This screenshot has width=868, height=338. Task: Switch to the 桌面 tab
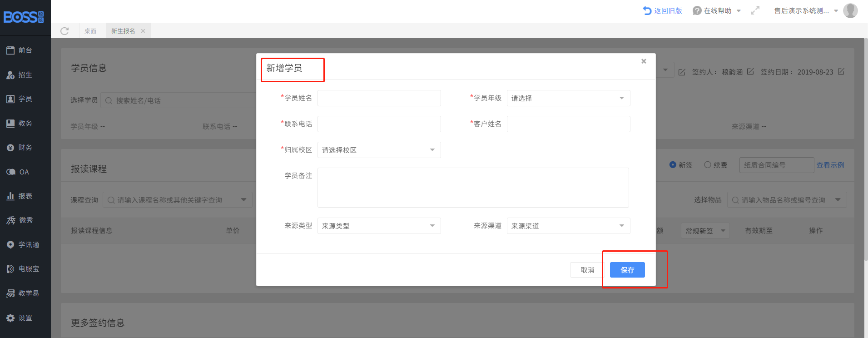(90, 31)
